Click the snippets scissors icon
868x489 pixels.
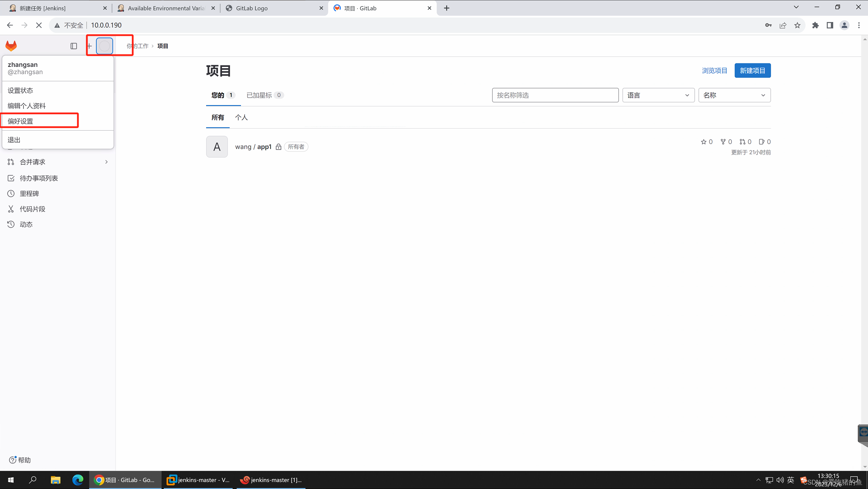tap(11, 209)
